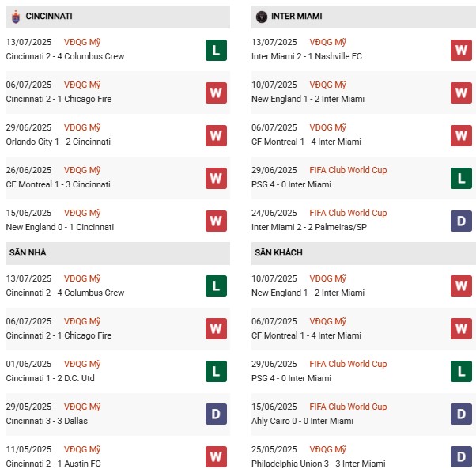Click D badge for Philadelphia Union vs Inter Miami
476x473 pixels.
click(461, 456)
